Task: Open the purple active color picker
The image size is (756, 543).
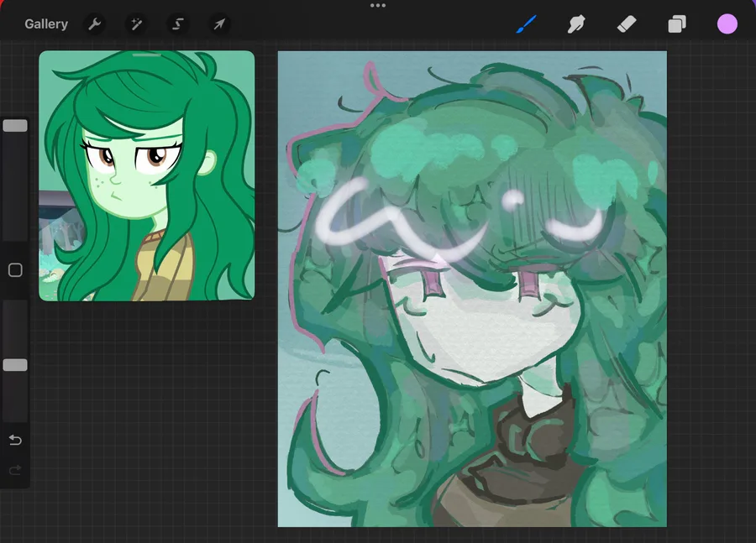Action: (727, 24)
